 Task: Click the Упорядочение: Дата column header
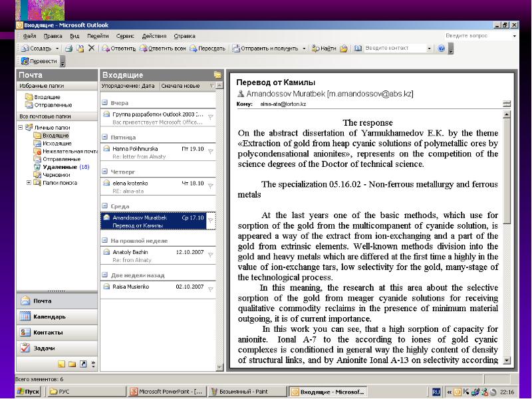coord(130,86)
